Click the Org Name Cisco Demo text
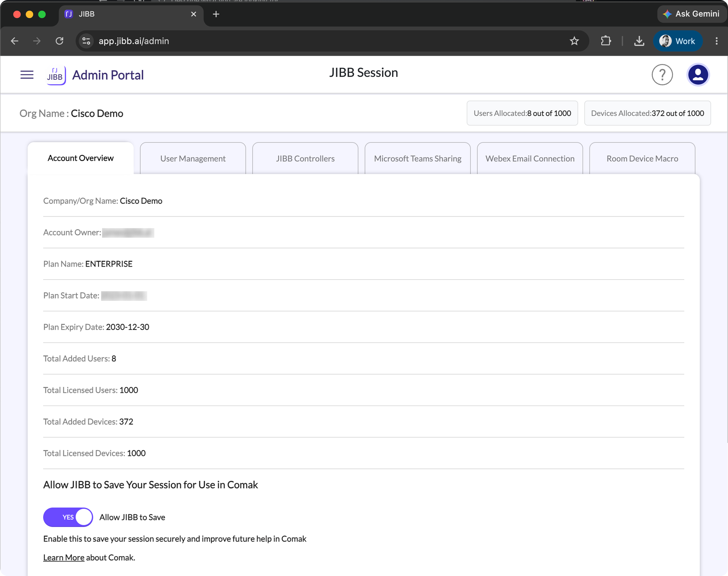This screenshot has width=728, height=576. click(71, 114)
